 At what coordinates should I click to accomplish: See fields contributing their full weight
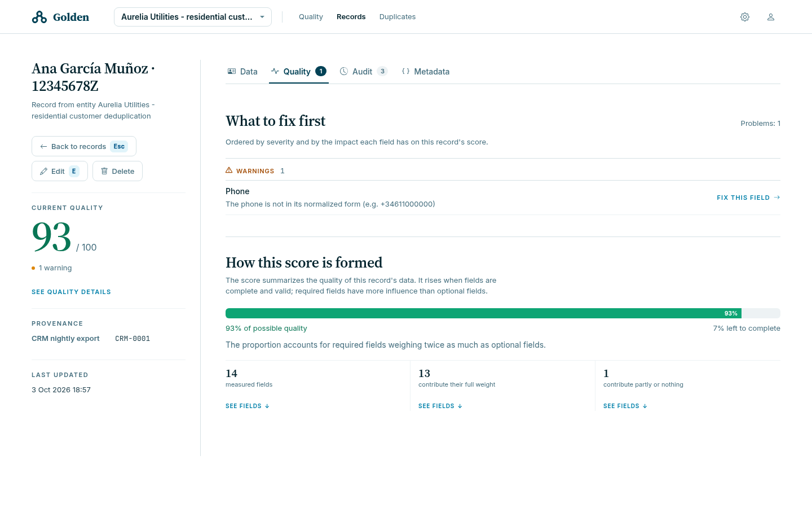point(440,406)
